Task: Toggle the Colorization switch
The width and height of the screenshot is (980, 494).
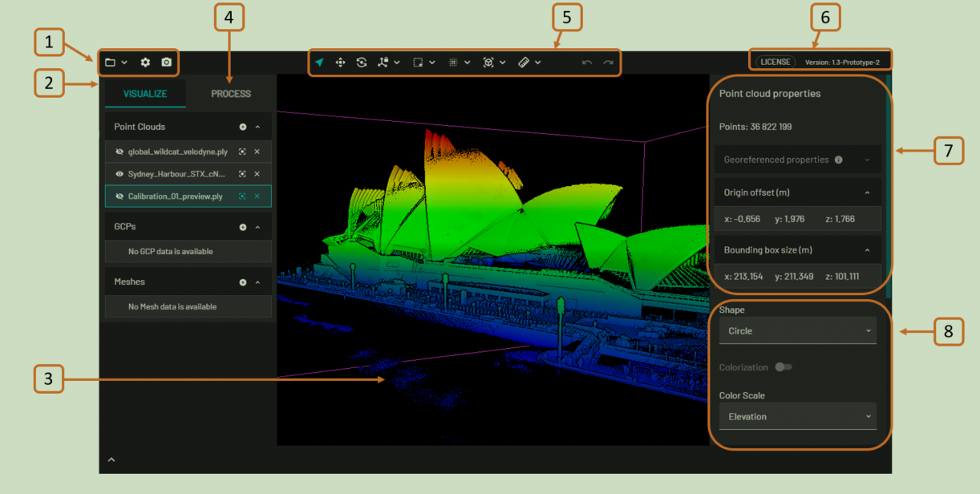Action: pyautogui.click(x=783, y=367)
